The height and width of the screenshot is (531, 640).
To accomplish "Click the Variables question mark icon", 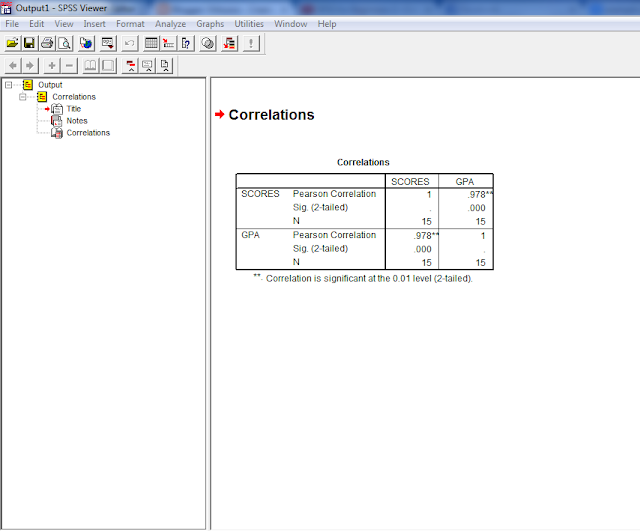I will click(x=186, y=43).
